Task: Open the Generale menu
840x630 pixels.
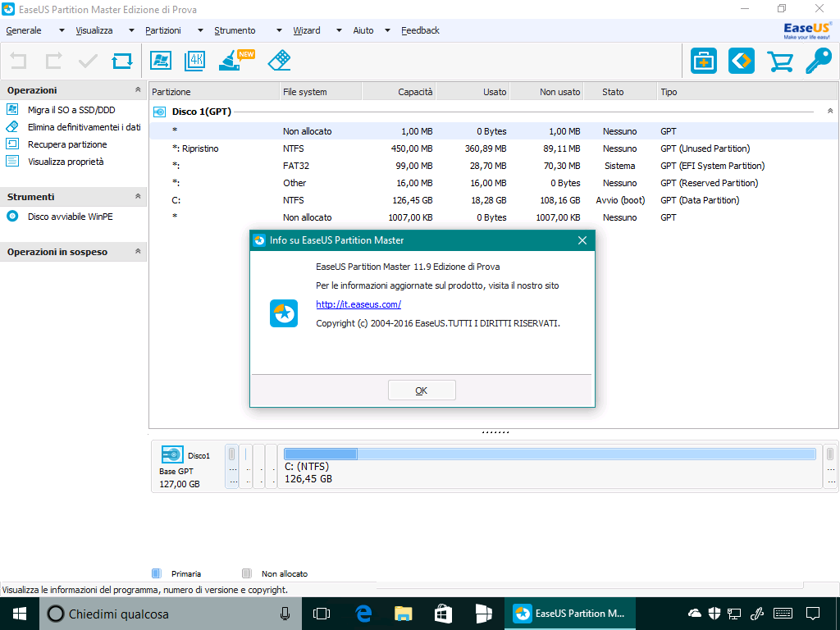Action: (24, 30)
